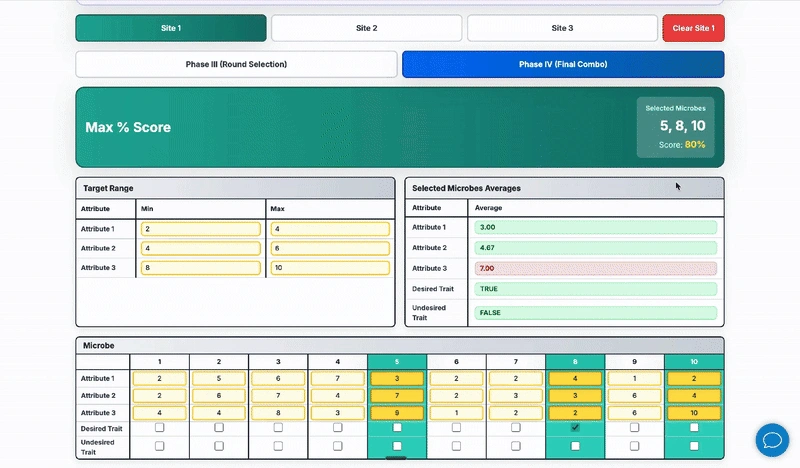Select microbe 6 column header
Viewport: 800px width, 468px height.
pos(456,361)
